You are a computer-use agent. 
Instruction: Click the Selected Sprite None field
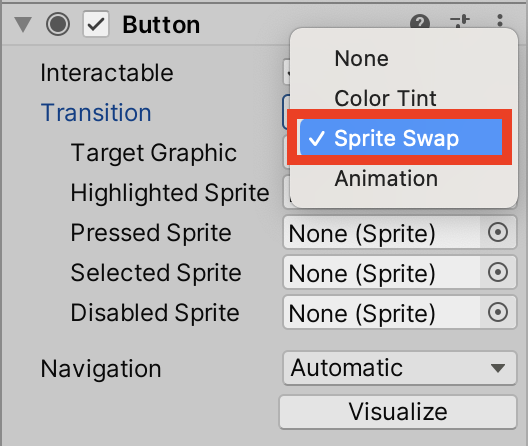[382, 273]
